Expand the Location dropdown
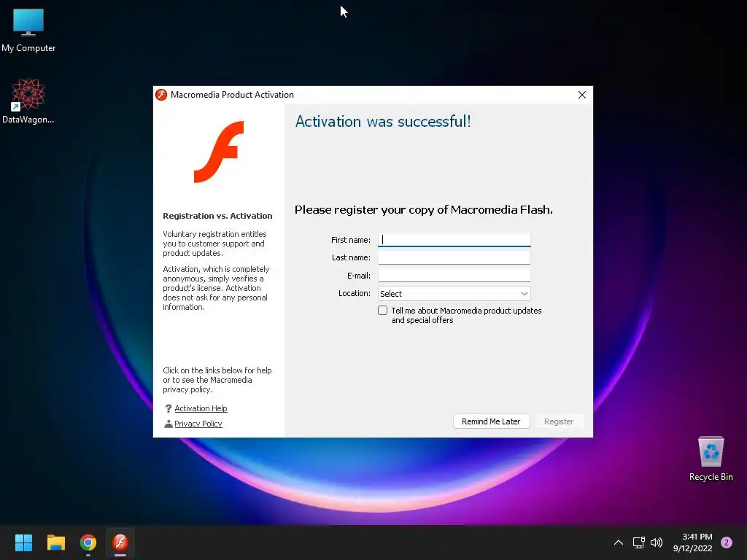747x560 pixels. click(x=454, y=294)
